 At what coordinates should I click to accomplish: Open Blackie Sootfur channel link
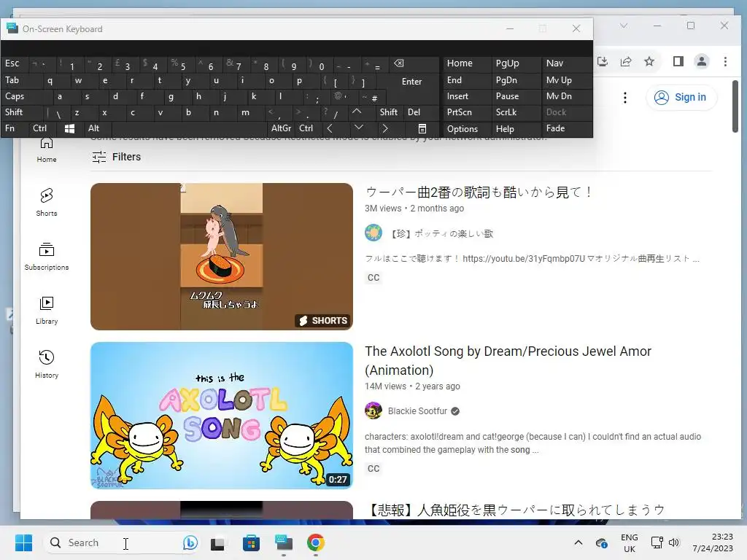[x=417, y=411]
